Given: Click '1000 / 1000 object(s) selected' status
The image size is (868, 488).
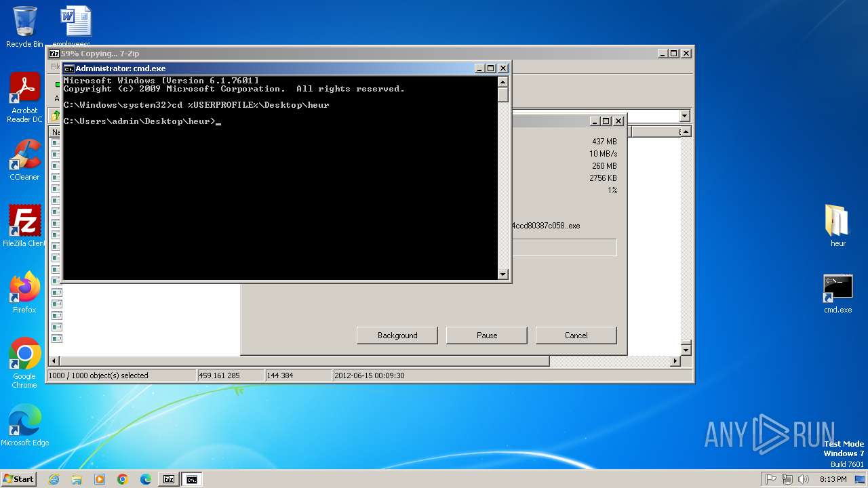Looking at the screenshot, I should click(98, 375).
